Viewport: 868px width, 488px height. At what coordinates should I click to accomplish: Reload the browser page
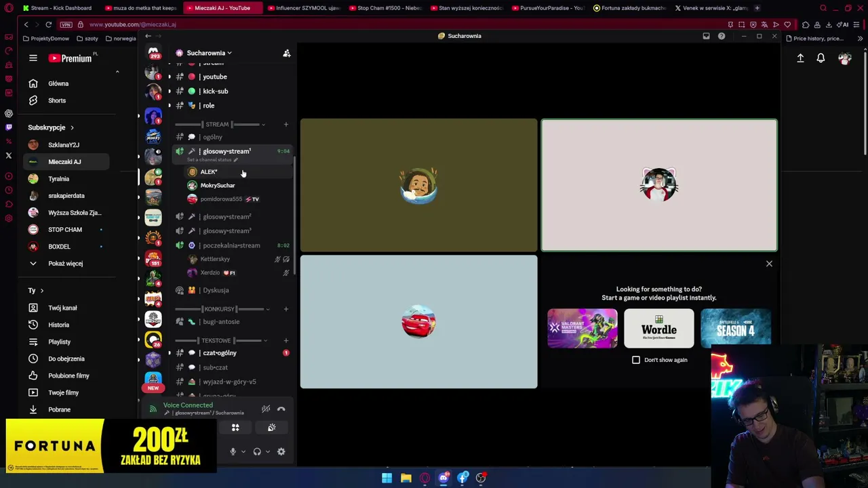(x=48, y=24)
